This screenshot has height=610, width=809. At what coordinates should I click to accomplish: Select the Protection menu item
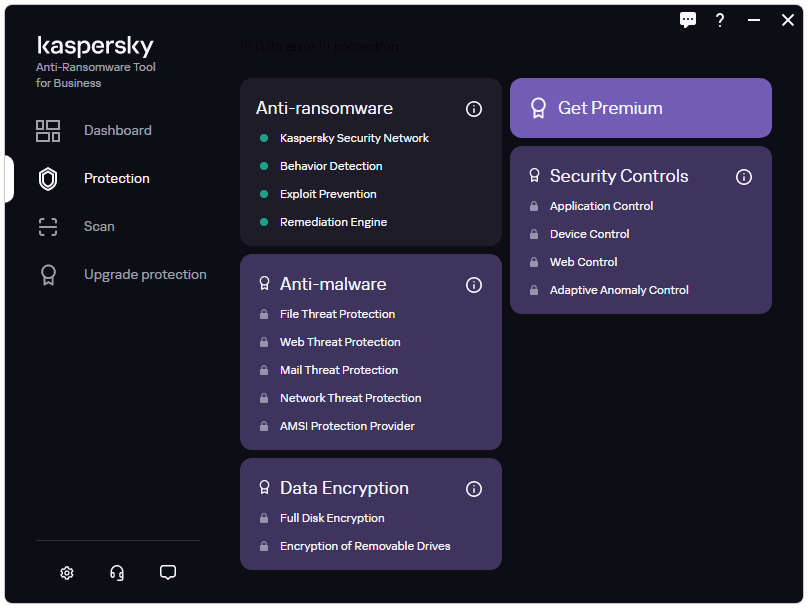(x=117, y=179)
